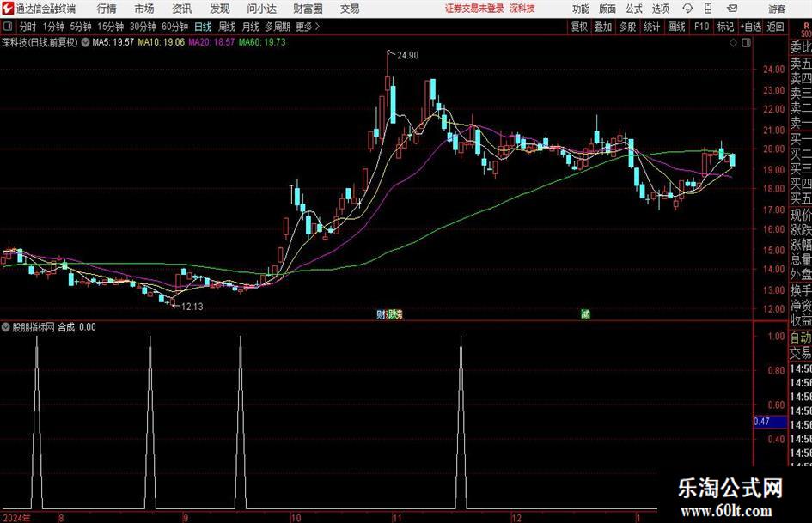Open the 交易 menu

point(350,9)
